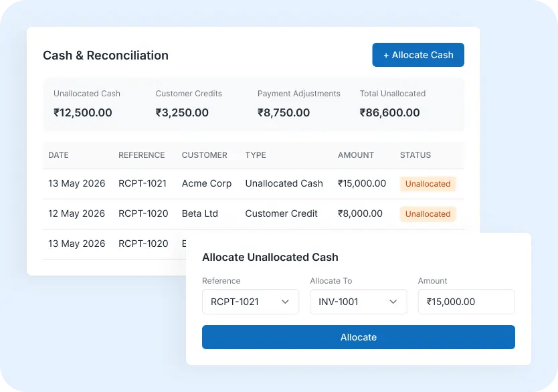This screenshot has width=558, height=392.
Task: Open the Reference RCPT-1021 dropdown
Action: tap(250, 302)
